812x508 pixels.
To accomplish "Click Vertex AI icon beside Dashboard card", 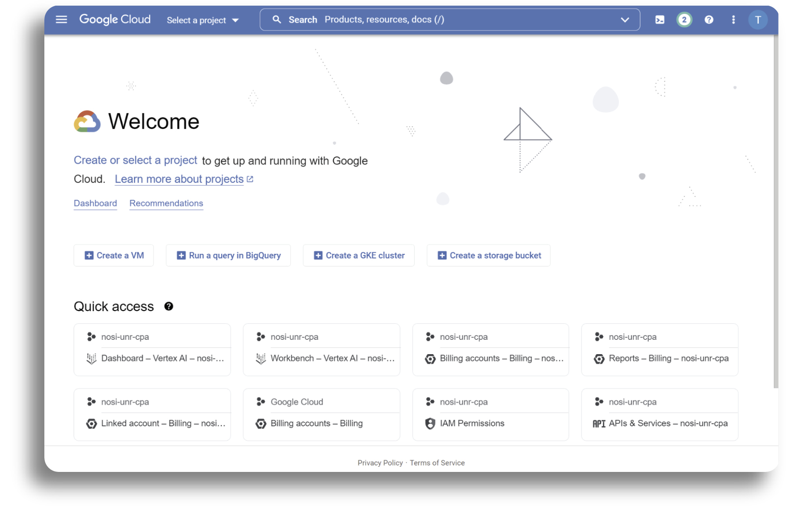I will 91,359.
